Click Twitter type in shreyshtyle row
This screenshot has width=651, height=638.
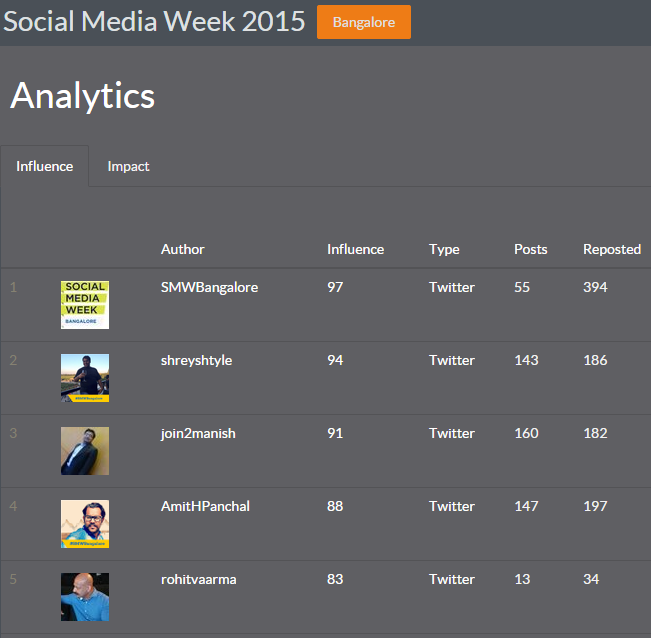(452, 360)
